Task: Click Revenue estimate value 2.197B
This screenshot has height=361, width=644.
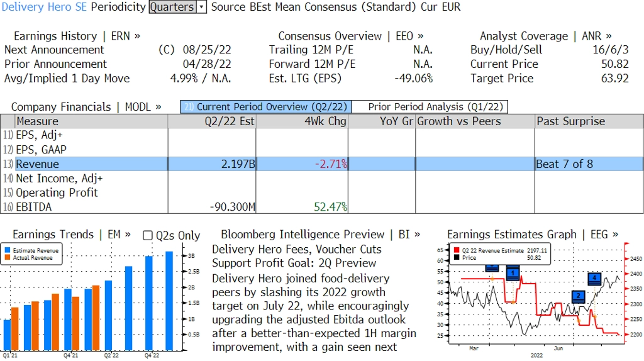Action: [238, 164]
